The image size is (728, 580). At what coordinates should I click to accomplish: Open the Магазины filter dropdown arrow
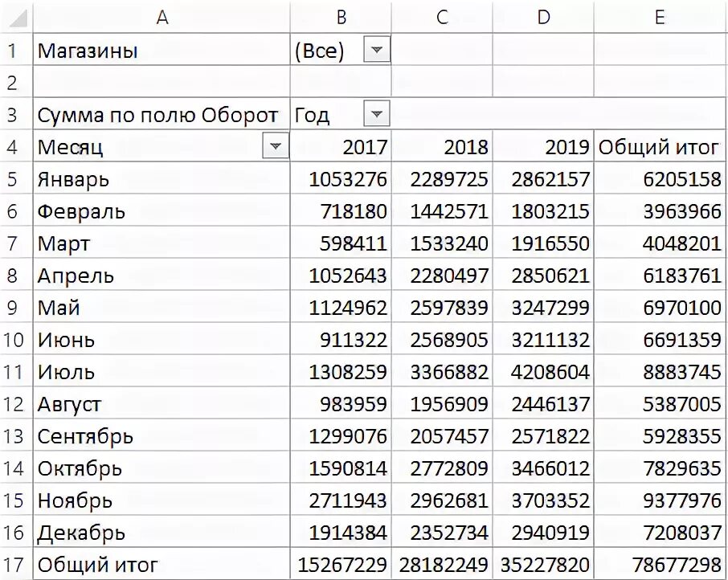pos(377,50)
